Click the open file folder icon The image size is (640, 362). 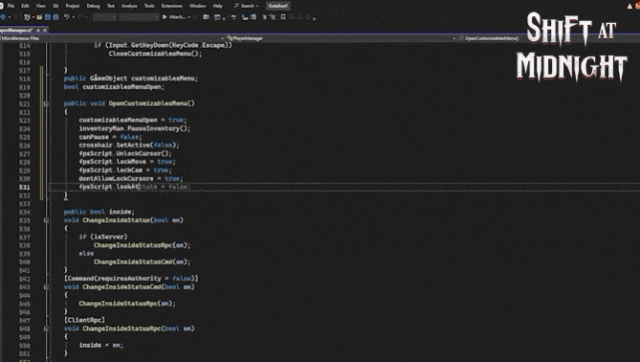coord(39,17)
